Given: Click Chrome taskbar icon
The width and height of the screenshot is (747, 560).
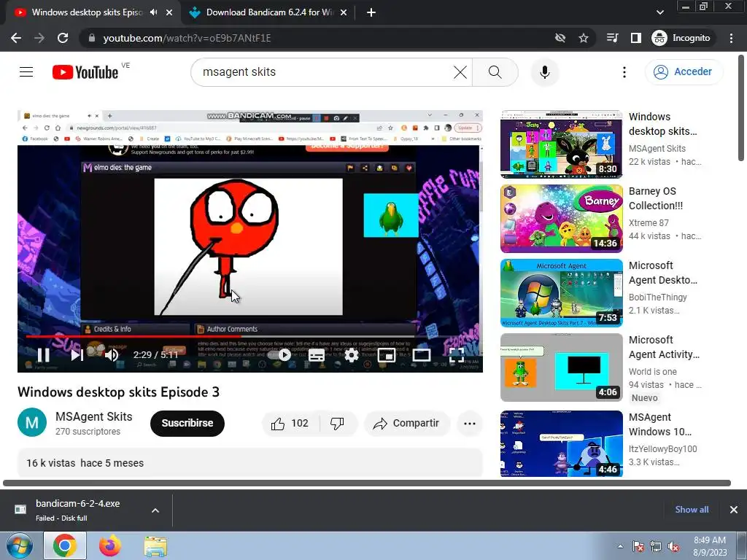Looking at the screenshot, I should (65, 545).
